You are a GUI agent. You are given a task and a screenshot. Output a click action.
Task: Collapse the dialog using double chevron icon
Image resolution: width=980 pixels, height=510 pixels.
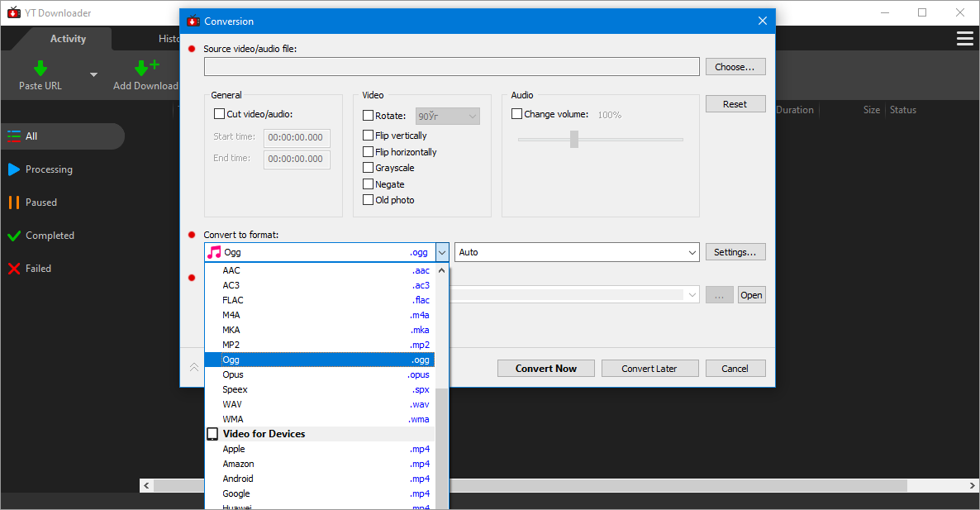(x=194, y=368)
